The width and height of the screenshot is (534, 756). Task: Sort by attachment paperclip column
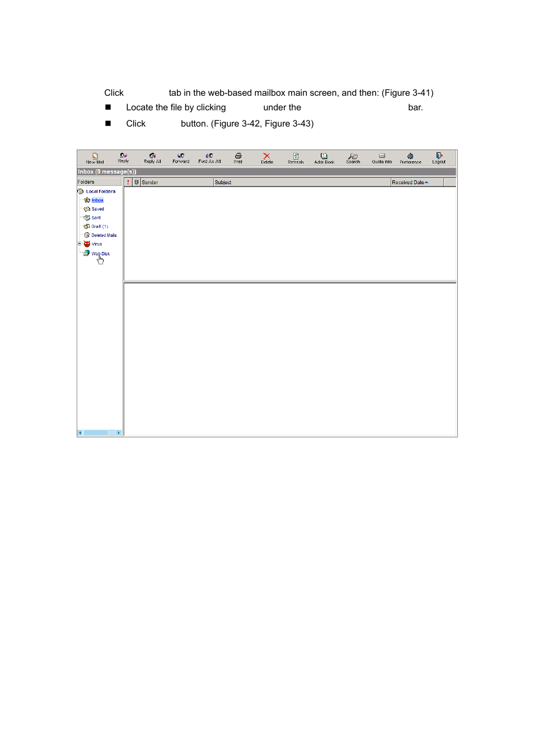136,182
